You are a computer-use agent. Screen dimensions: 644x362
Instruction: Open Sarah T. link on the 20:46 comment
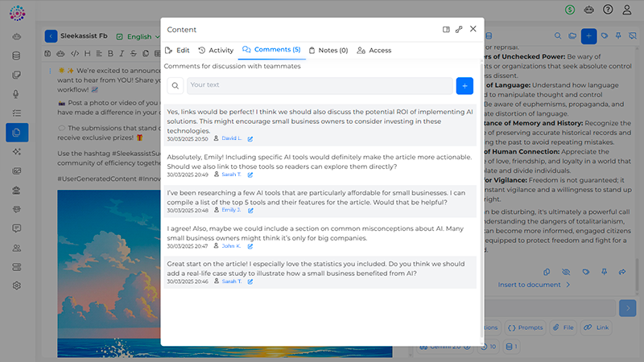232,281
